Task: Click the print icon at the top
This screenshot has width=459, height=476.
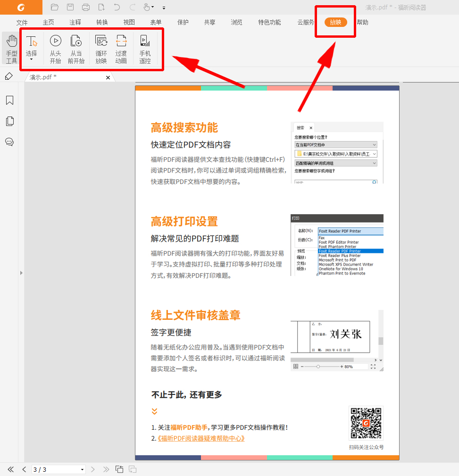Action: (85, 7)
